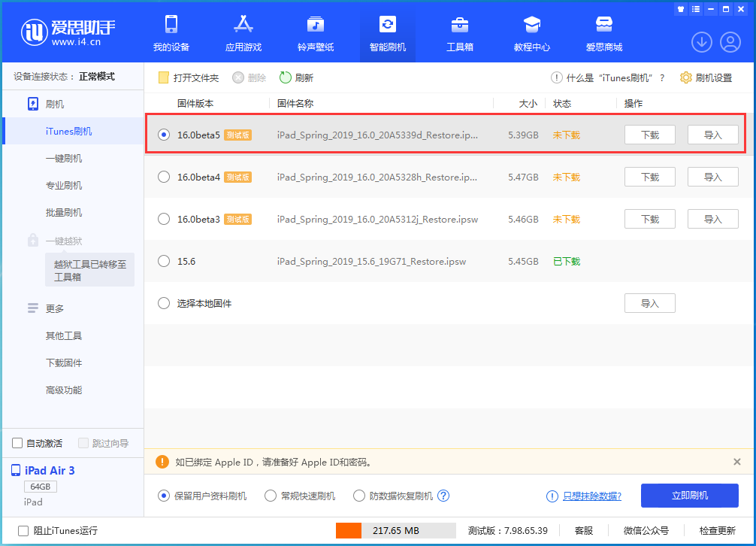Download the 16.0beta4 firmware
The image size is (756, 546).
pyautogui.click(x=650, y=177)
